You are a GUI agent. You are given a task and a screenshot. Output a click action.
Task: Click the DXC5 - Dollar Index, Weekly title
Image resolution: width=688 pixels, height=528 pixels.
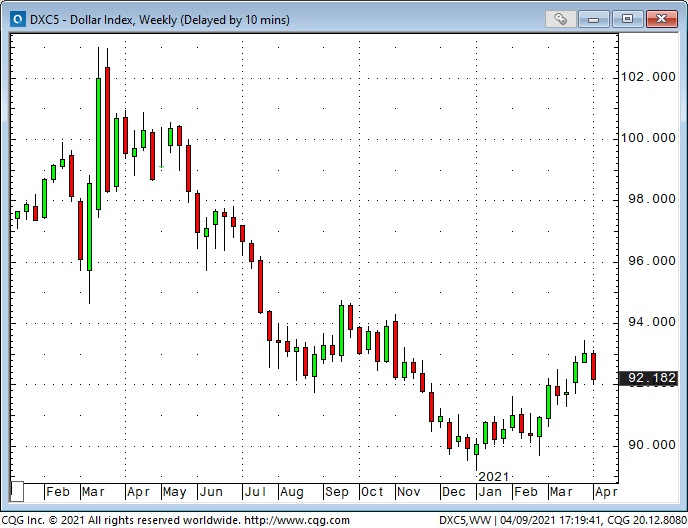pyautogui.click(x=160, y=20)
